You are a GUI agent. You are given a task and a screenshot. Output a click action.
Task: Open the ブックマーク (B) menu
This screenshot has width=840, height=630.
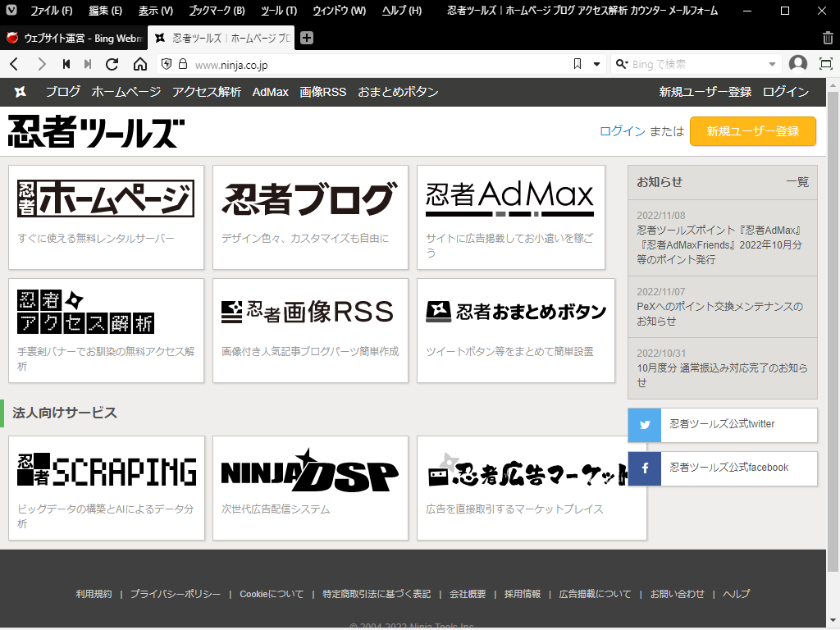(x=217, y=10)
